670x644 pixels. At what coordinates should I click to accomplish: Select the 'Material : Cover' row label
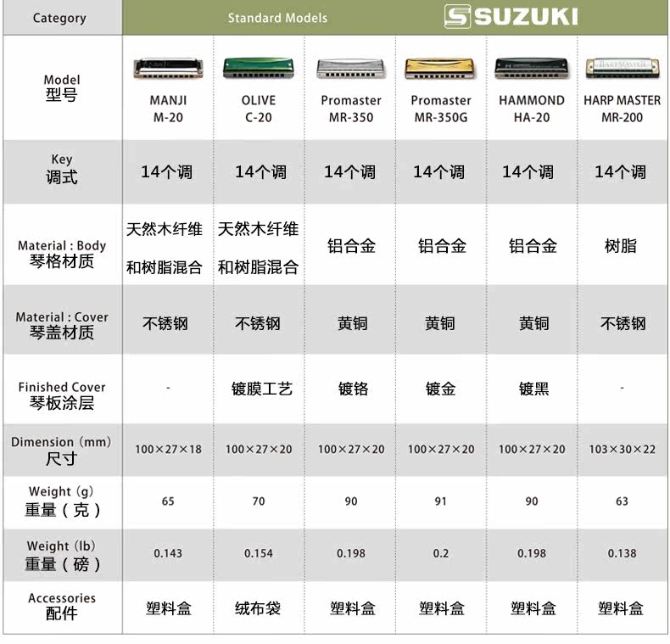(62, 325)
